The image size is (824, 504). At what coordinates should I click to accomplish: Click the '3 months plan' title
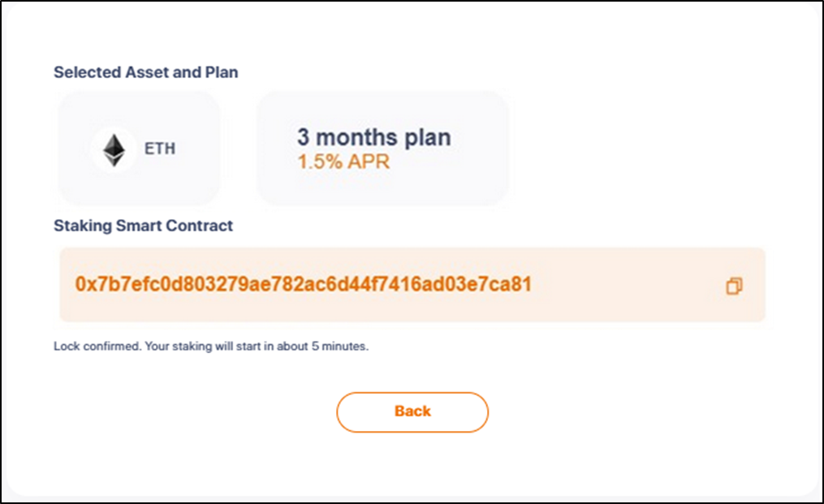click(374, 137)
